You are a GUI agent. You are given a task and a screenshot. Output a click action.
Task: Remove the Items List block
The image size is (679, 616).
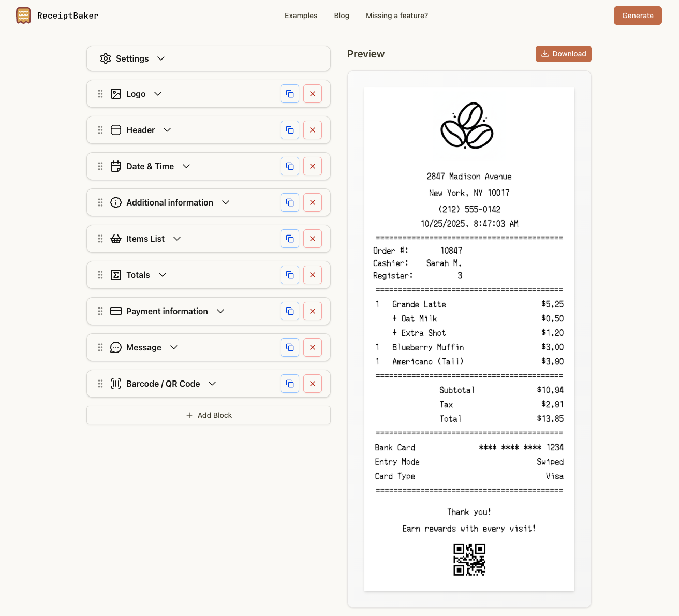click(313, 239)
